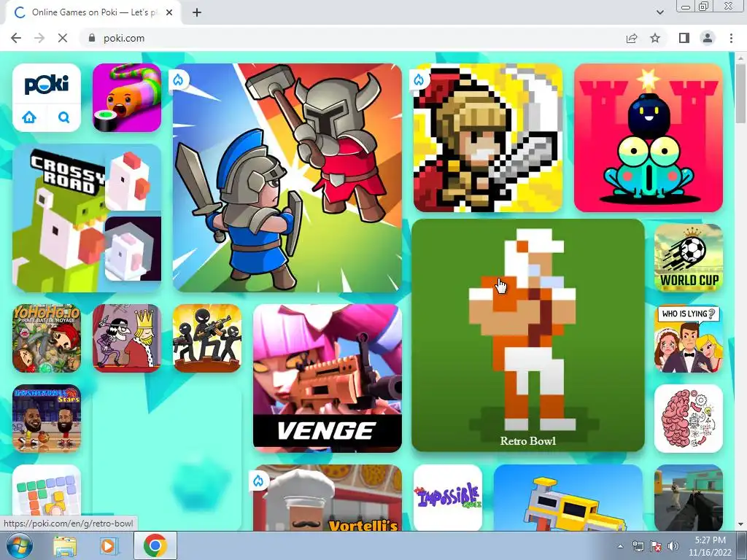This screenshot has height=560, width=747.
Task: Show hidden system tray icons
Action: pyautogui.click(x=620, y=546)
